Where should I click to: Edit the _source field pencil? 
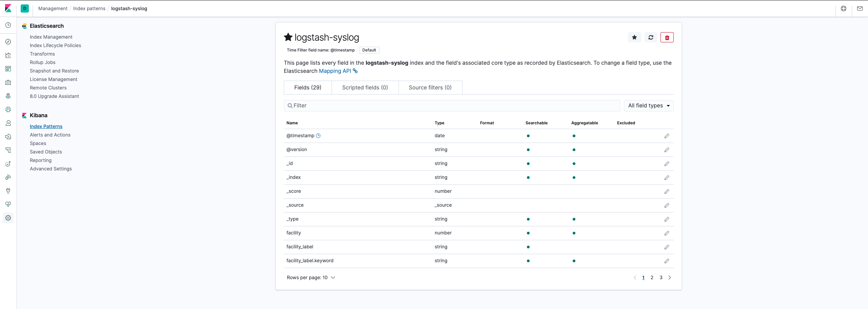tap(667, 205)
